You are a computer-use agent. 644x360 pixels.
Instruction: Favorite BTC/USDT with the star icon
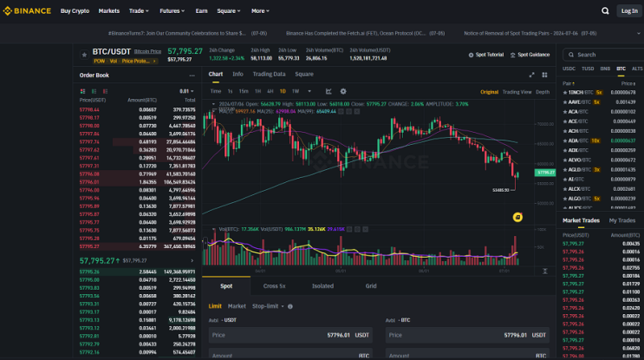pos(84,55)
